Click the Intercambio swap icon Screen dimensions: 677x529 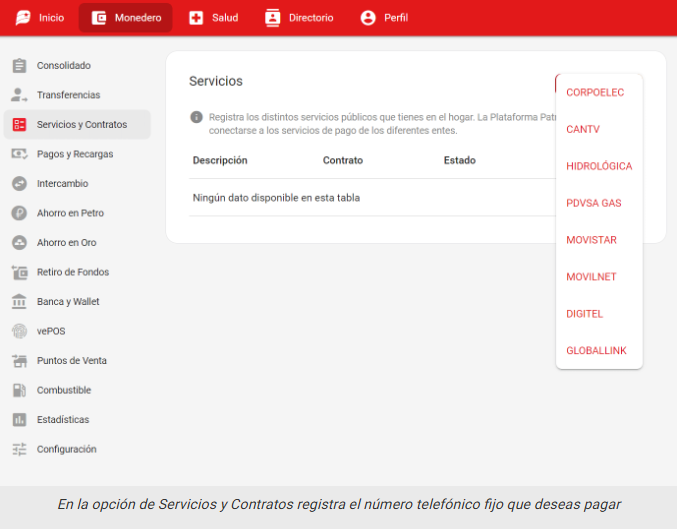(x=19, y=184)
